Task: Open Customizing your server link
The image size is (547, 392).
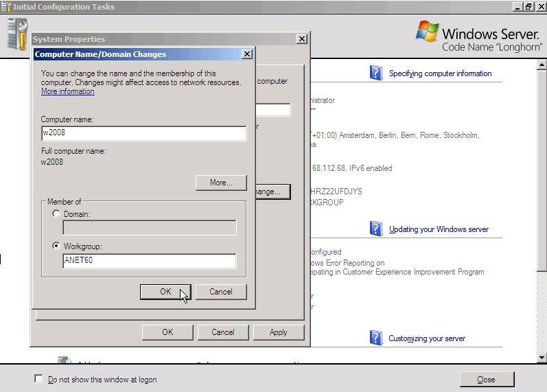Action: [427, 338]
